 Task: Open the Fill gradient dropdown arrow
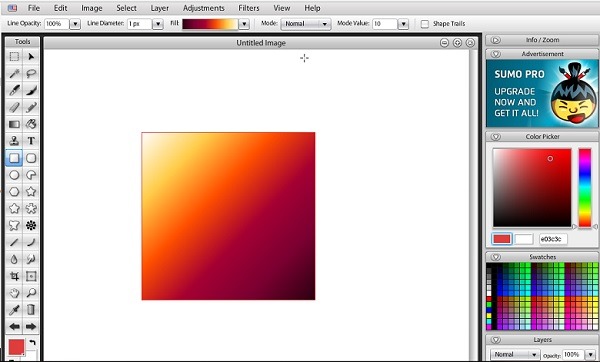[244, 24]
